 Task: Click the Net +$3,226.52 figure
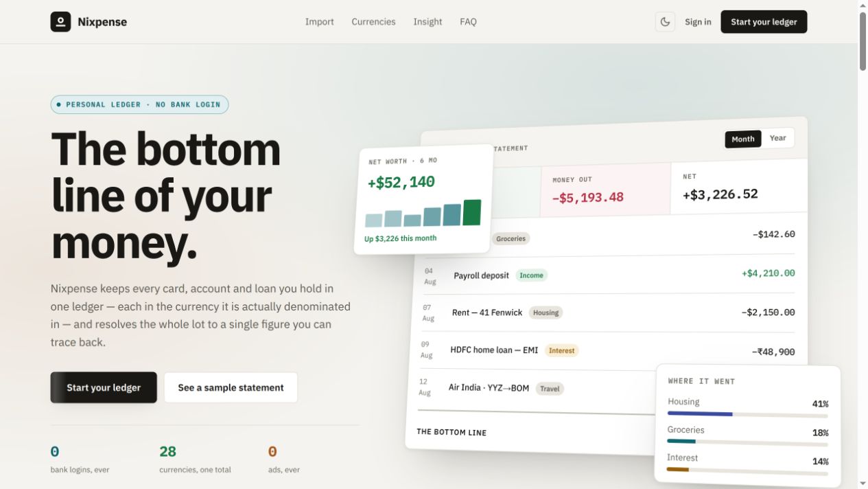click(x=720, y=194)
